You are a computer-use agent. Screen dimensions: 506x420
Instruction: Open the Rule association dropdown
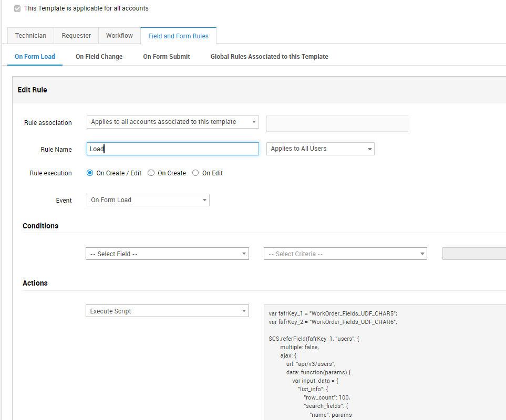tap(172, 122)
